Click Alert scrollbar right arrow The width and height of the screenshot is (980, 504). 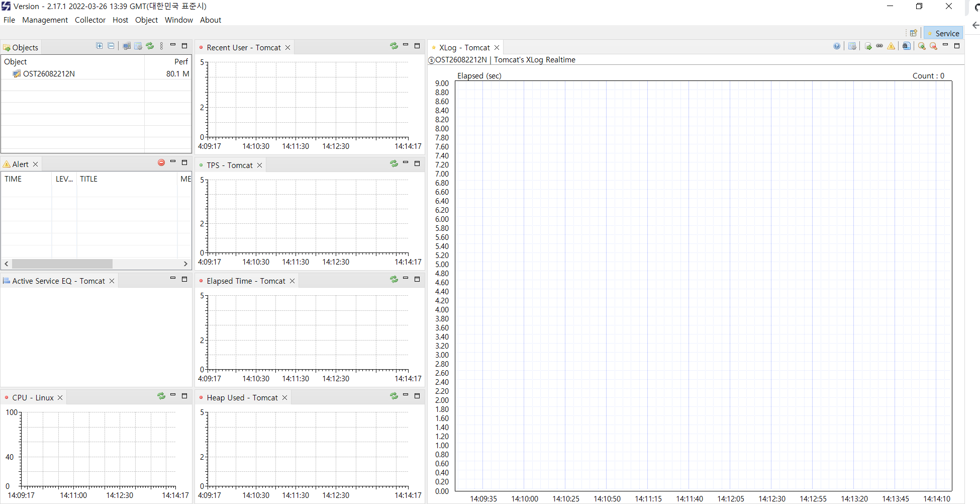click(185, 264)
